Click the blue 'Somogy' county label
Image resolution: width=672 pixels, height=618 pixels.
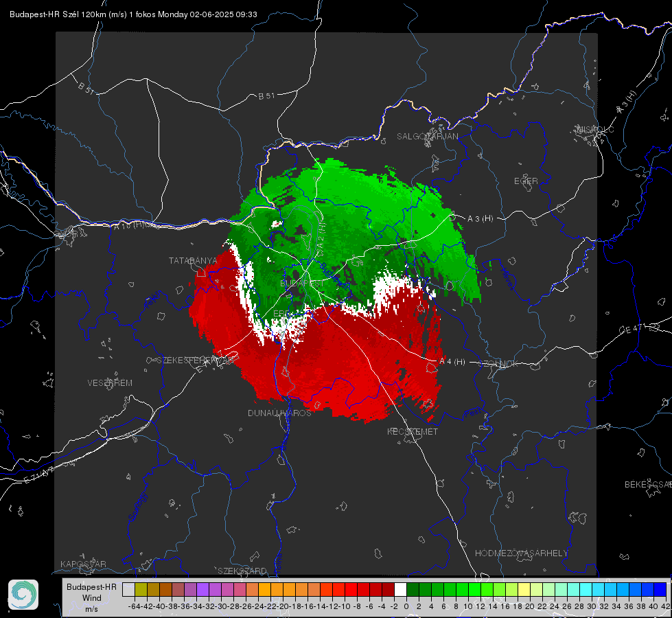[137, 507]
